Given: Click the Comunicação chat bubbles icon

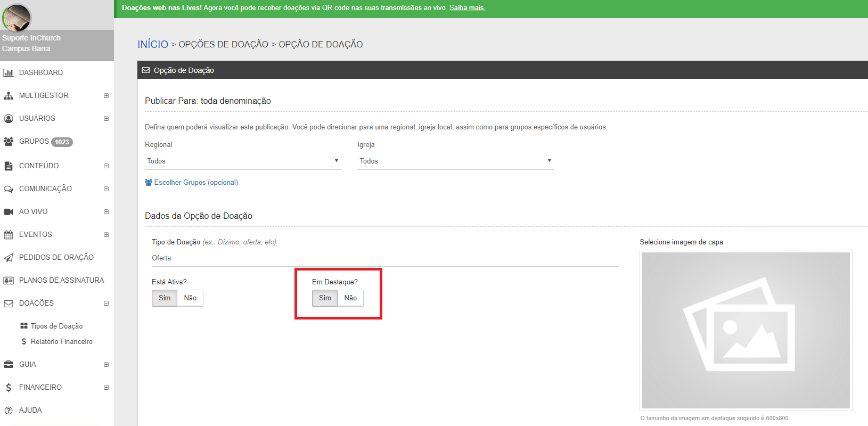Looking at the screenshot, I should (9, 189).
